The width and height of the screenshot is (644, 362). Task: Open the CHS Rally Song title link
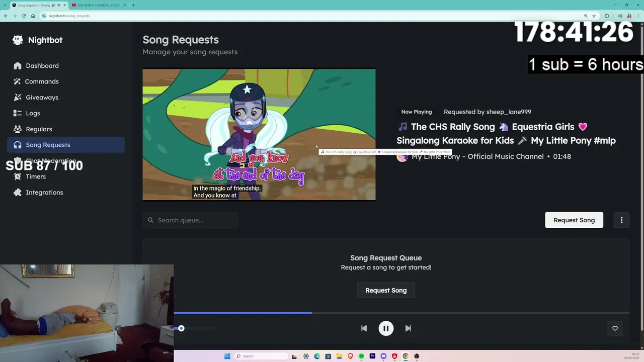[506, 134]
